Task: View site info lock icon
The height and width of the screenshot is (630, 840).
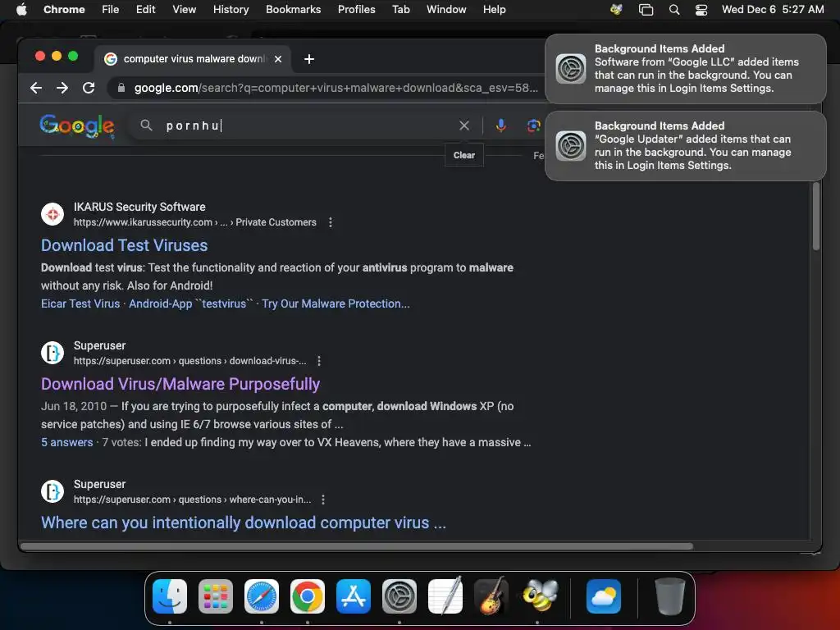Action: (121, 88)
